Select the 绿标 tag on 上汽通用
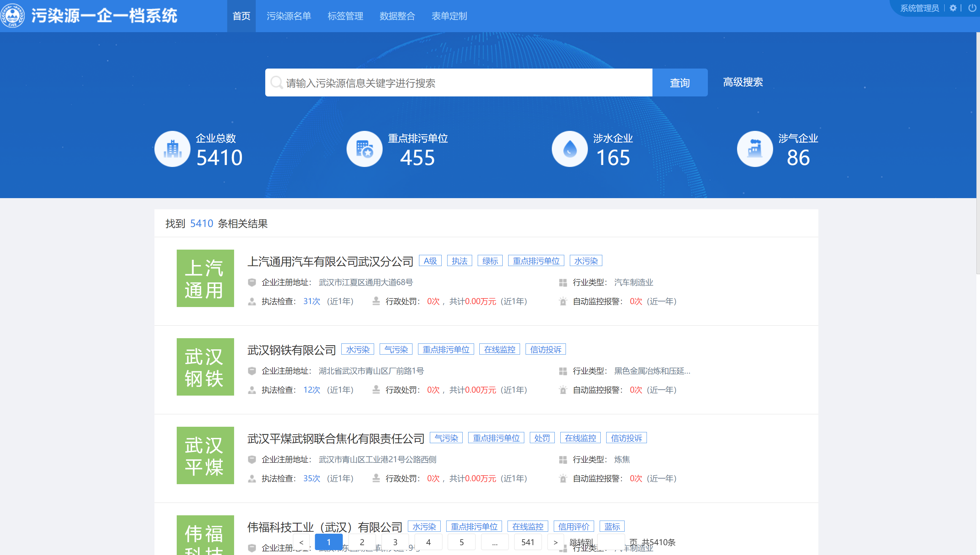 [x=490, y=261]
